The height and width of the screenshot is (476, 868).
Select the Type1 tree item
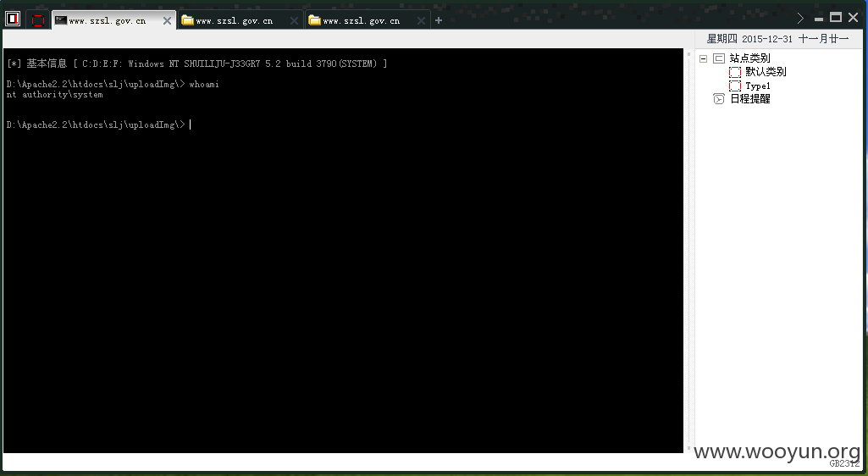pos(758,86)
